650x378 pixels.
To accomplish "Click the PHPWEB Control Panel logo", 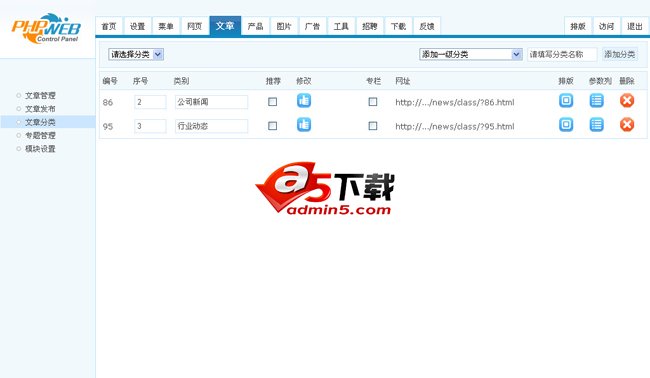I will point(46,29).
